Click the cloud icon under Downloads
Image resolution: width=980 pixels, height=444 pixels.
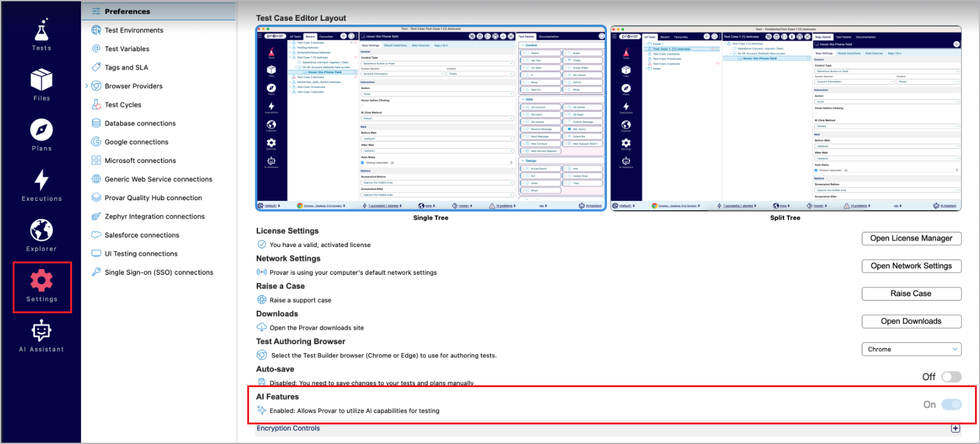(260, 327)
